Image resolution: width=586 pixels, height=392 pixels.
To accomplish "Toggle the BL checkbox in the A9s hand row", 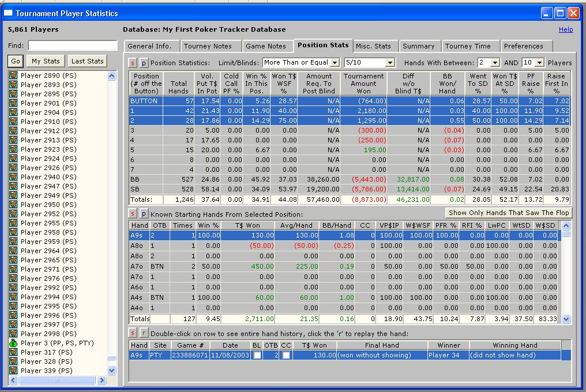I will pos(257,355).
